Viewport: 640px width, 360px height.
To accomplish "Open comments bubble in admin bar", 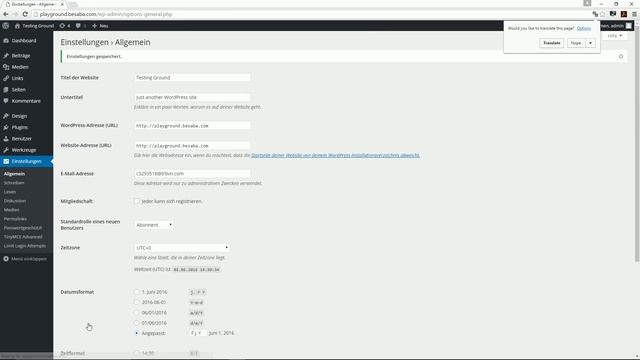I will click(x=81, y=26).
